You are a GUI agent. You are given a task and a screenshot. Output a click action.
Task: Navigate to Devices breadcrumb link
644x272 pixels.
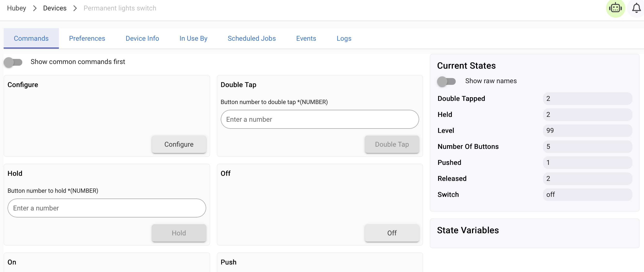click(x=55, y=8)
